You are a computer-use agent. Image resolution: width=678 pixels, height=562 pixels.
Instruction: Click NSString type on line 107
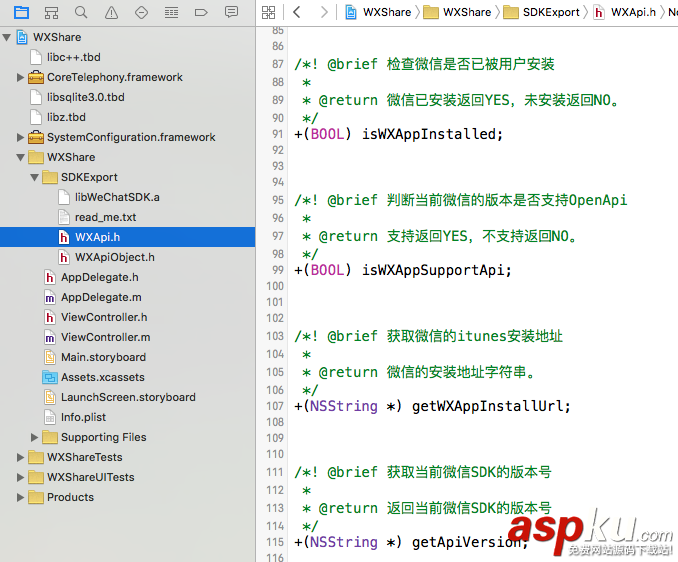(344, 406)
